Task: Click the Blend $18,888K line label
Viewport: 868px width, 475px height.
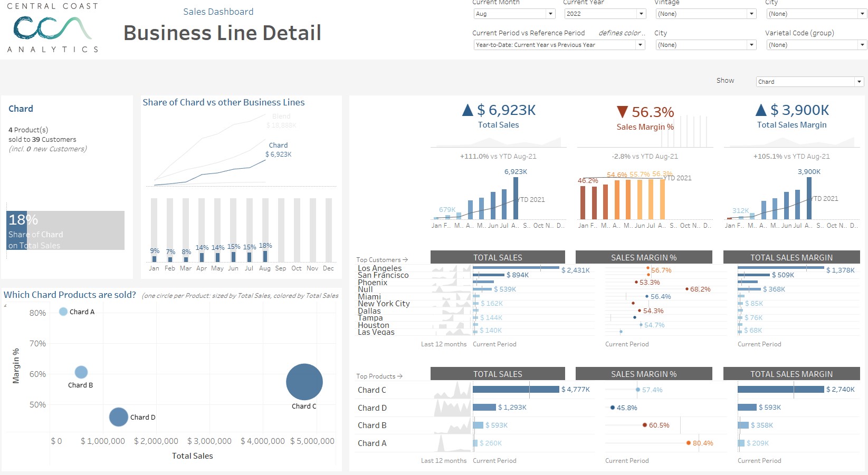Action: pyautogui.click(x=281, y=121)
